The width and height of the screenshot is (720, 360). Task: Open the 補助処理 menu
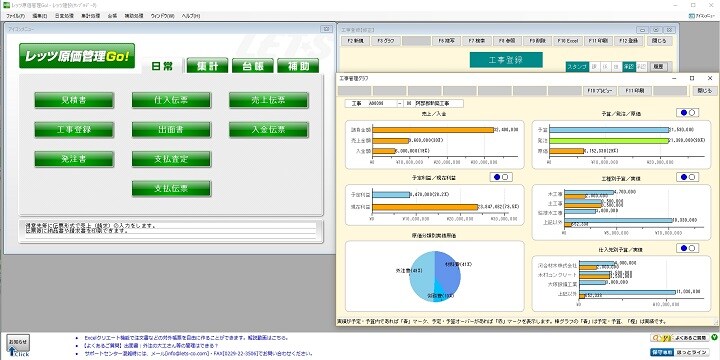[x=134, y=16]
